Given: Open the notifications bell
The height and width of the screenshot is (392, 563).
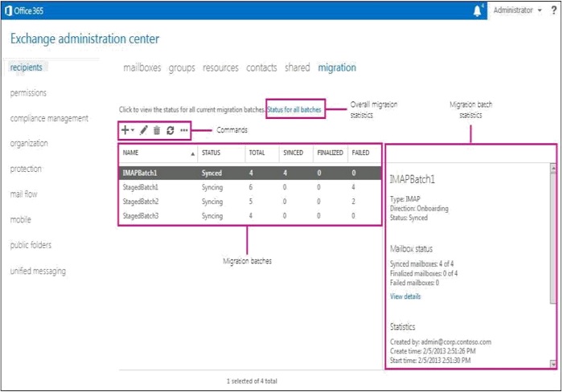Looking at the screenshot, I should pyautogui.click(x=477, y=10).
